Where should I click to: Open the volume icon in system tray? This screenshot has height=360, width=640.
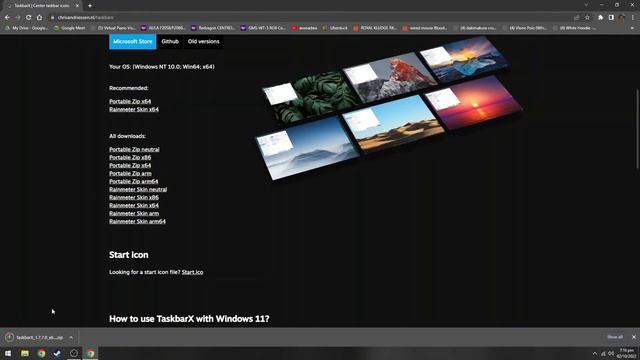click(x=611, y=353)
